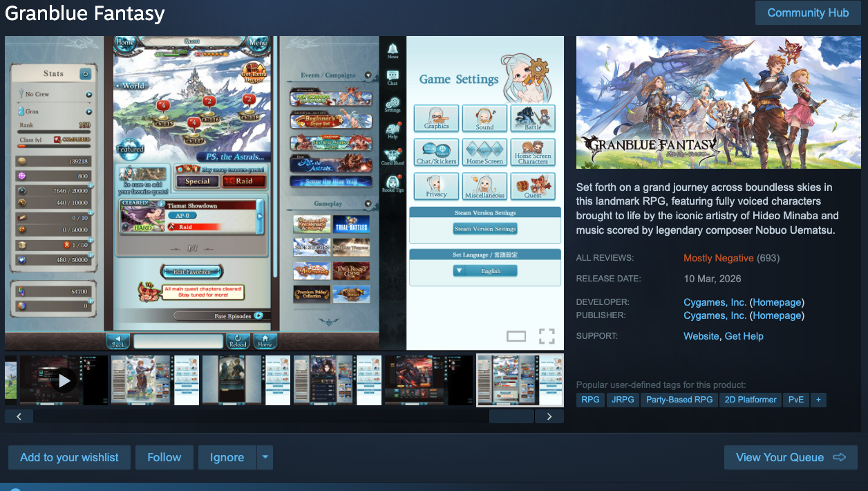Collapse Events / Campaigns section in screenshot

(368, 75)
